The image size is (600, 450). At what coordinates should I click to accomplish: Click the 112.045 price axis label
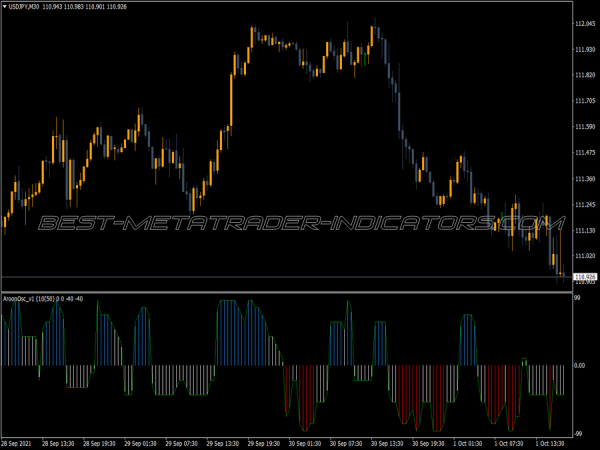pyautogui.click(x=584, y=23)
